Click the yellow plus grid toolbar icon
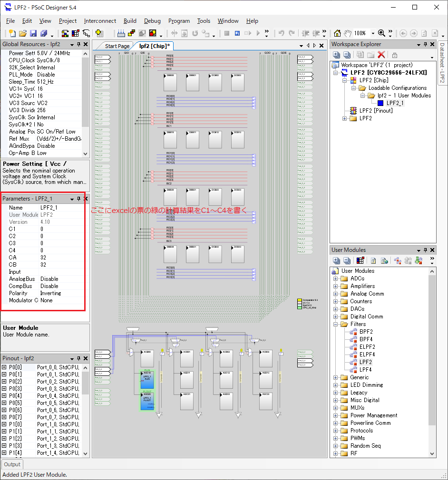The width and height of the screenshot is (448, 480). pyautogui.click(x=99, y=33)
